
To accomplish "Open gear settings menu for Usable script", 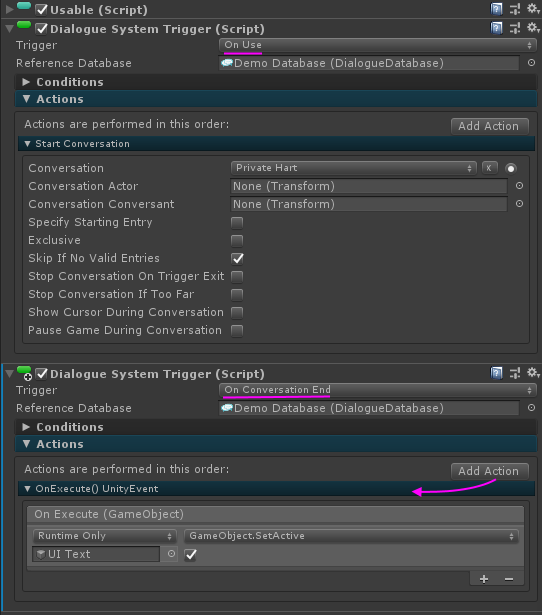I will [533, 9].
